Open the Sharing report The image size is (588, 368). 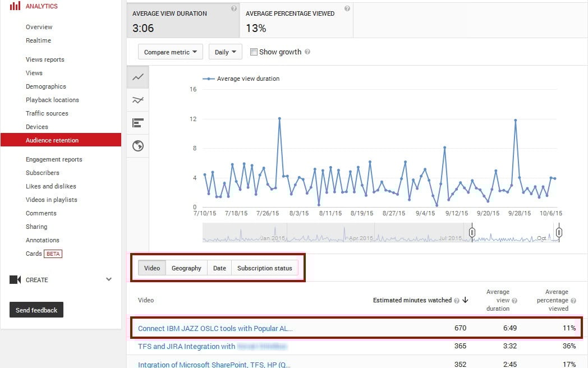pos(36,227)
